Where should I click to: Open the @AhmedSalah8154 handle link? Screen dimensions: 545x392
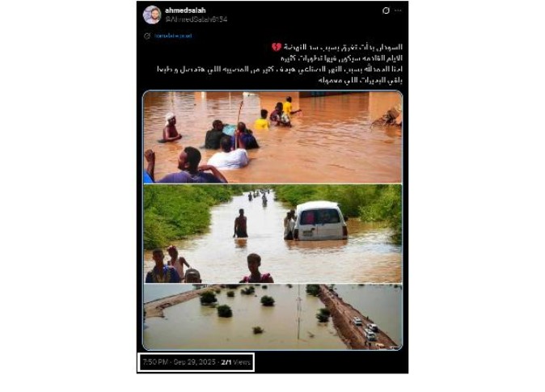196,19
